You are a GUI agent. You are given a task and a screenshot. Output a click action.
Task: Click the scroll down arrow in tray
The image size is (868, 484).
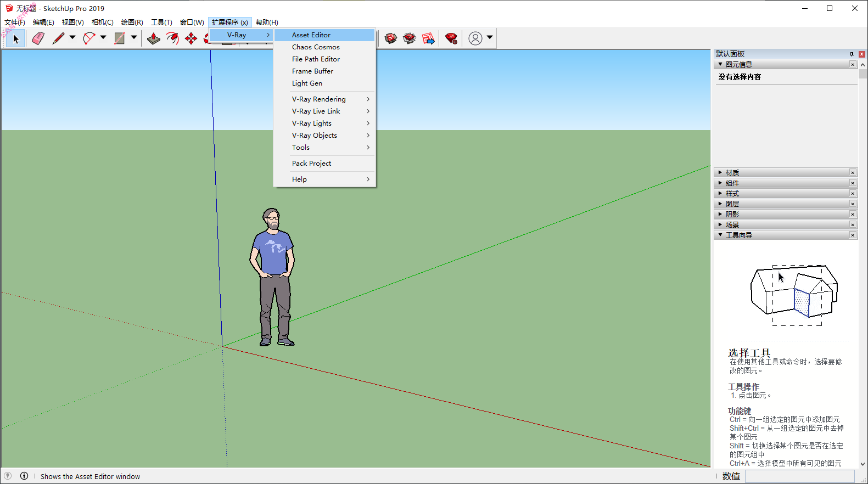[863, 464]
